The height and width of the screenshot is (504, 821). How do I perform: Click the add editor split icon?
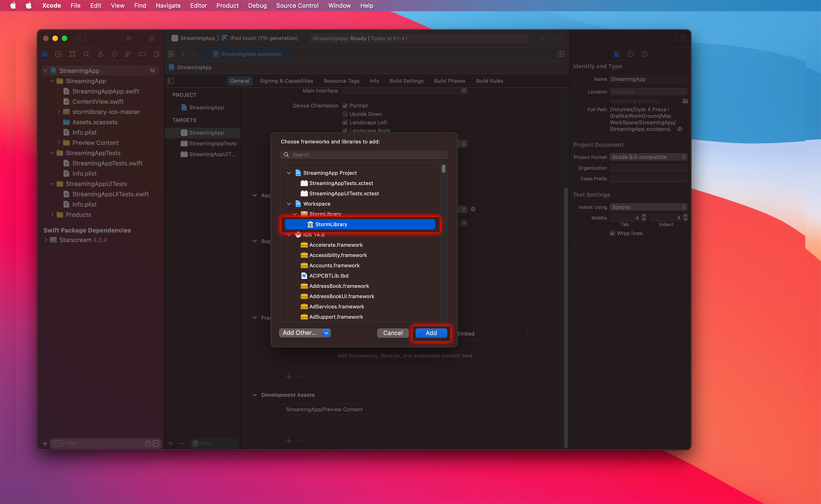point(561,54)
